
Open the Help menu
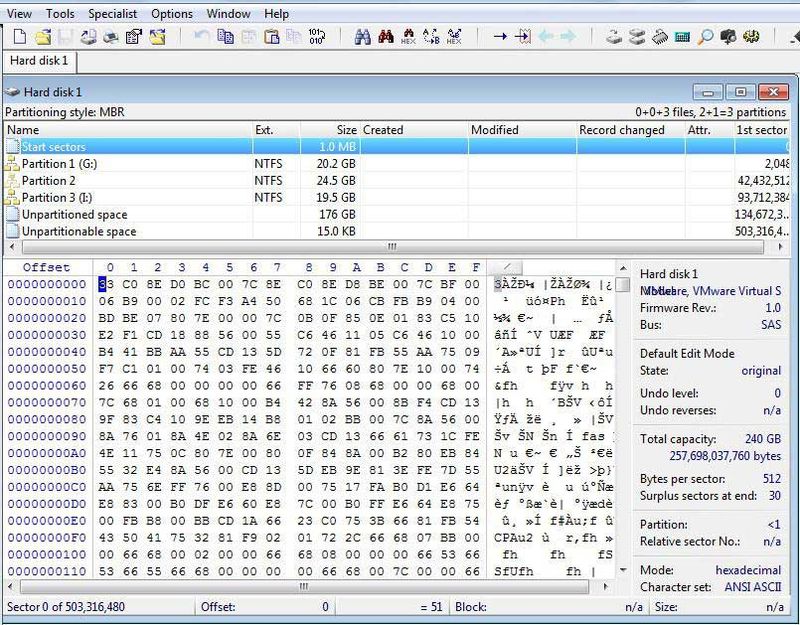click(x=277, y=14)
